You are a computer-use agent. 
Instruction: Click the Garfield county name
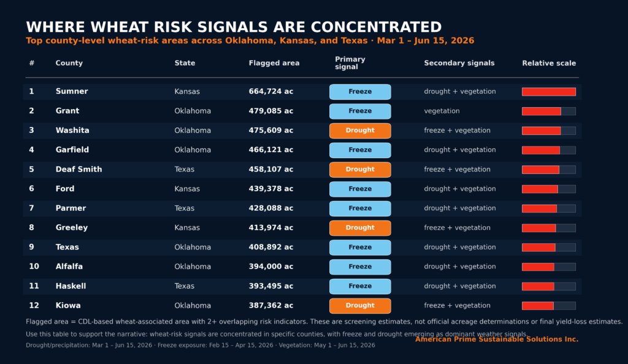(x=72, y=150)
